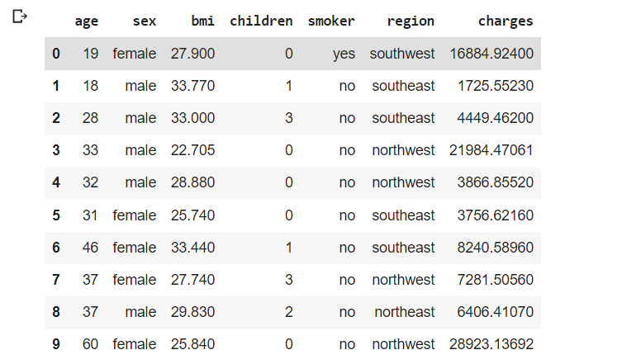This screenshot has width=641, height=364.
Task: Select bmi value 22.705
Action: pyautogui.click(x=192, y=150)
